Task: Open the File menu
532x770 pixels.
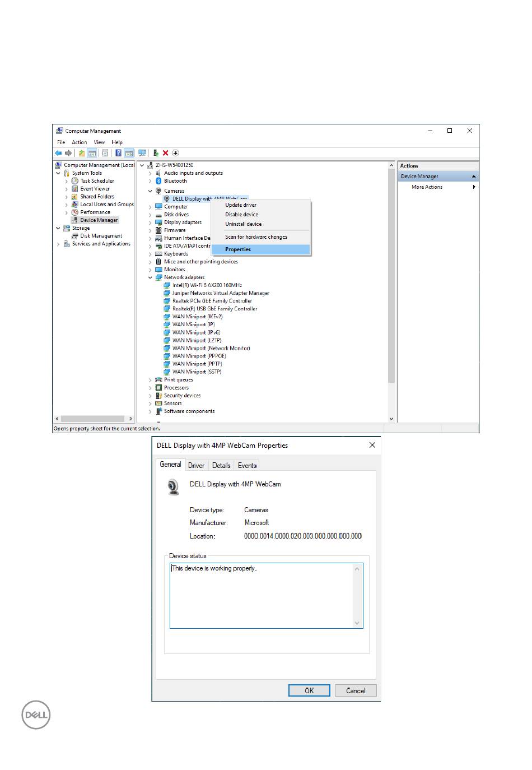Action: click(x=61, y=142)
